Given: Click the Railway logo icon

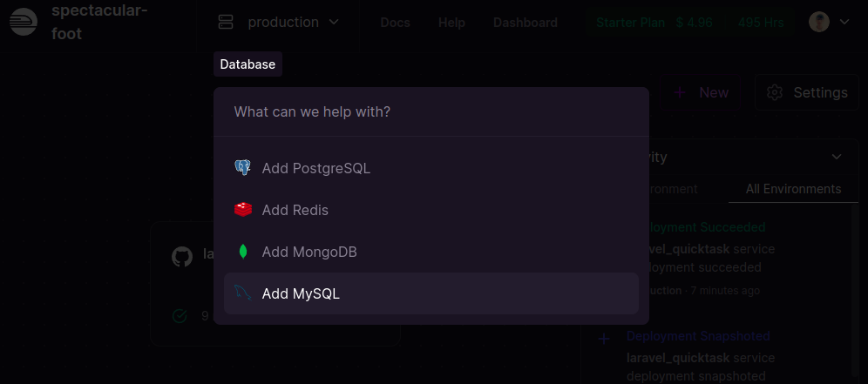Looking at the screenshot, I should click(24, 22).
